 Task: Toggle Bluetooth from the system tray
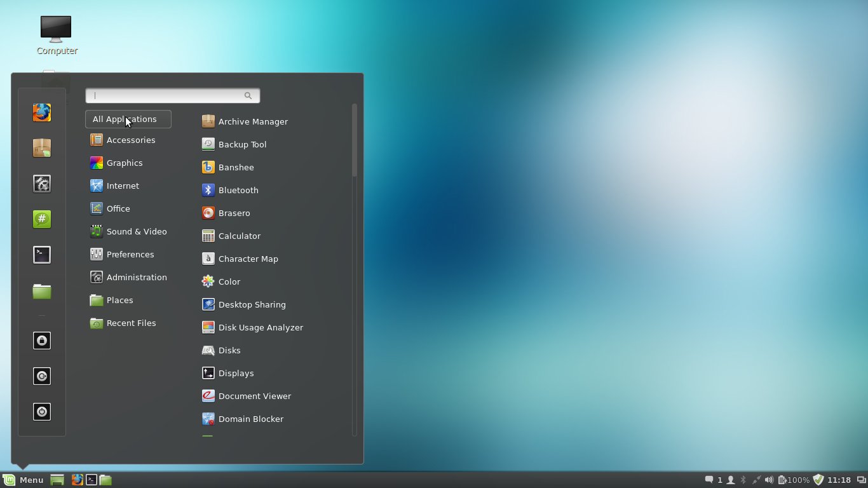[743, 480]
